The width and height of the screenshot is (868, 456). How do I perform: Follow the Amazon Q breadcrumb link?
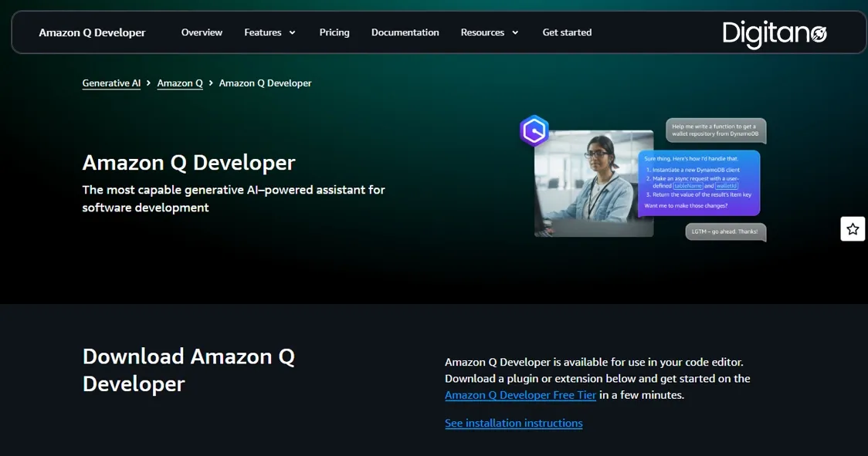[180, 83]
